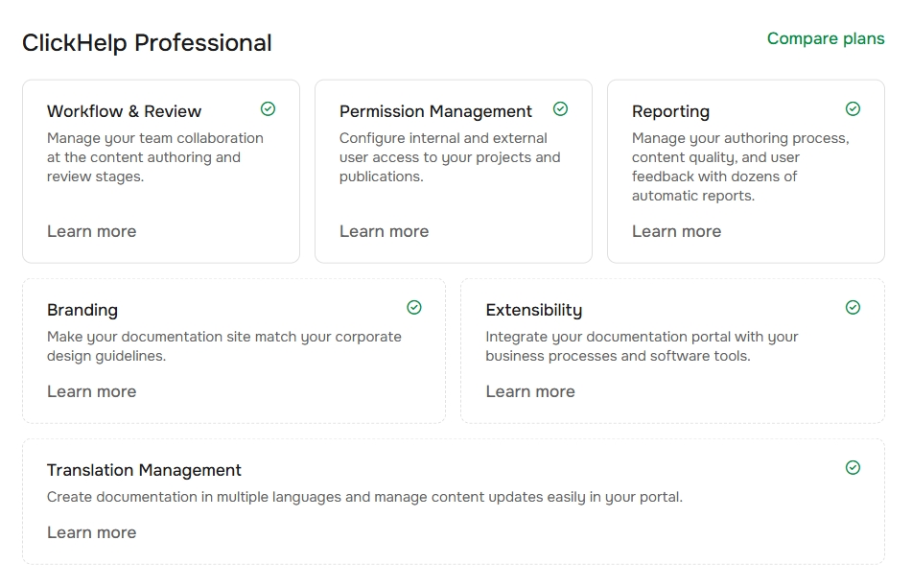Select the Permission Management card title

(436, 111)
